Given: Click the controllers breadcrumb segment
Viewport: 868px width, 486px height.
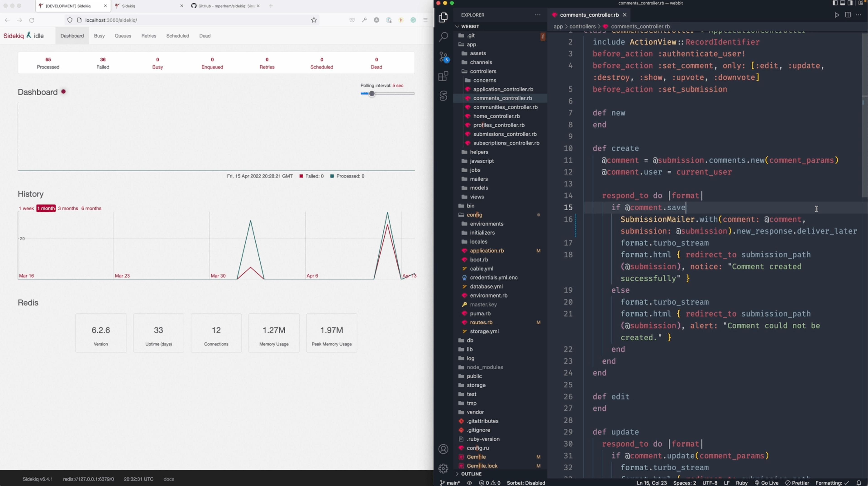Looking at the screenshot, I should [582, 26].
